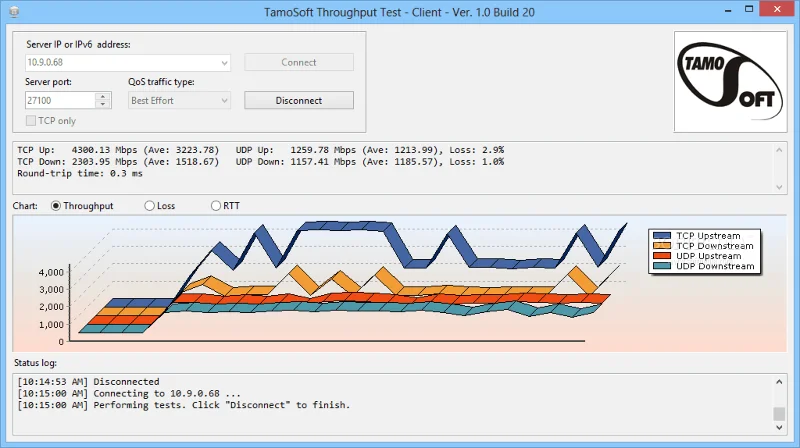Increment server port with up spinner arrow
Viewport: 800px width, 448px height.
click(x=103, y=96)
